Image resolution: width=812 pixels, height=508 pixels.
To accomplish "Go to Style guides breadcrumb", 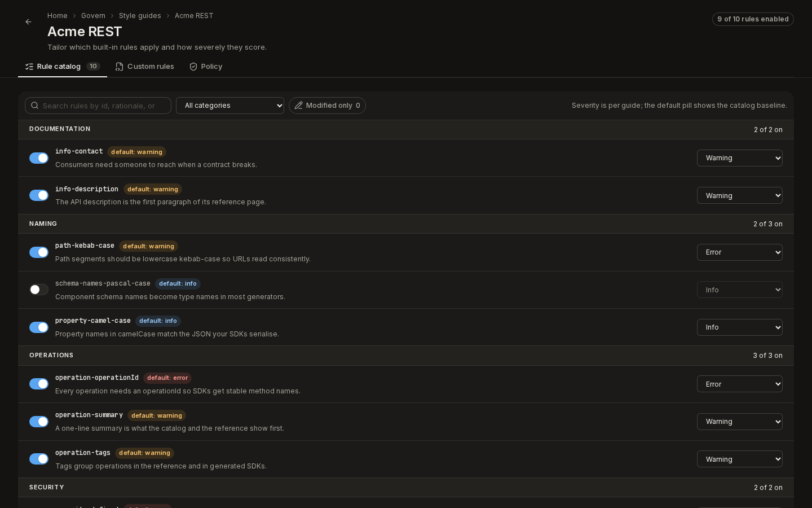I will click(x=140, y=16).
